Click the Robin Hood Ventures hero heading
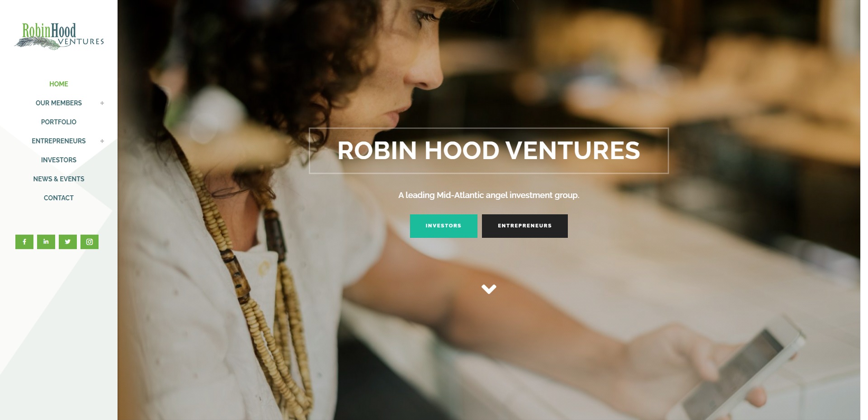The image size is (868, 420). coord(489,151)
